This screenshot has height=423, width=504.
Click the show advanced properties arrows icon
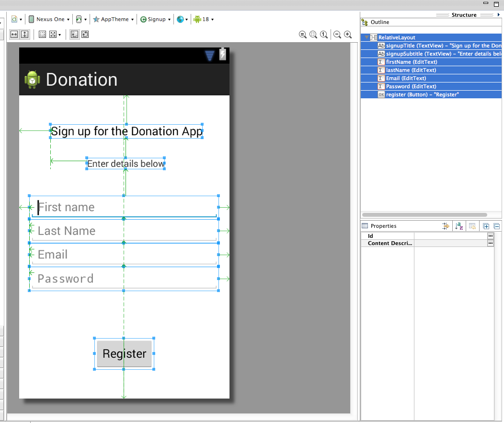pyautogui.click(x=446, y=226)
